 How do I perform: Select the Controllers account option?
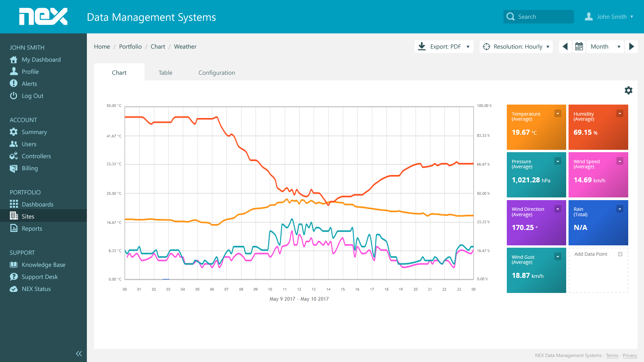[x=36, y=156]
